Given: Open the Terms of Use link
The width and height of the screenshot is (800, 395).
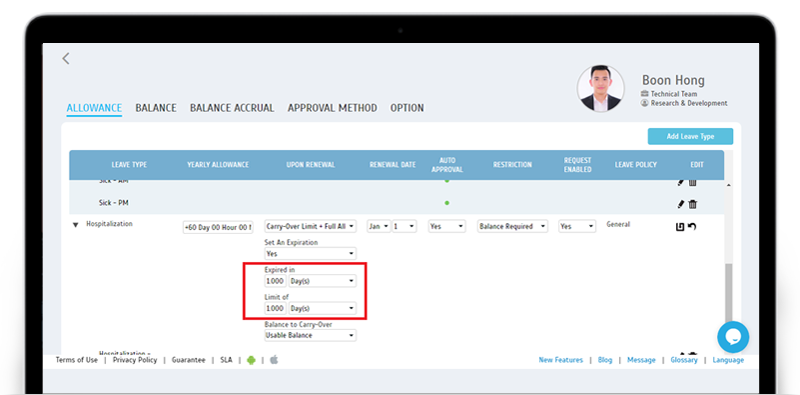Looking at the screenshot, I should [x=77, y=360].
